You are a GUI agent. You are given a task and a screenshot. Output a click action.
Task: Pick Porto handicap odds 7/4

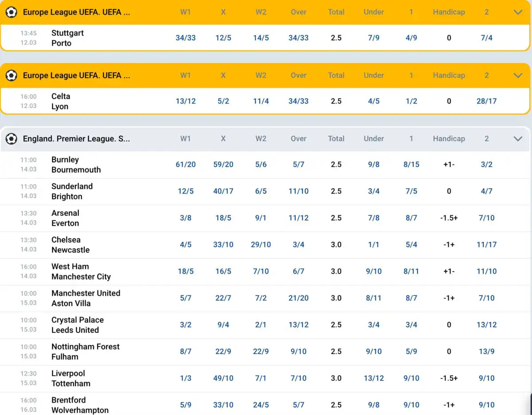486,38
